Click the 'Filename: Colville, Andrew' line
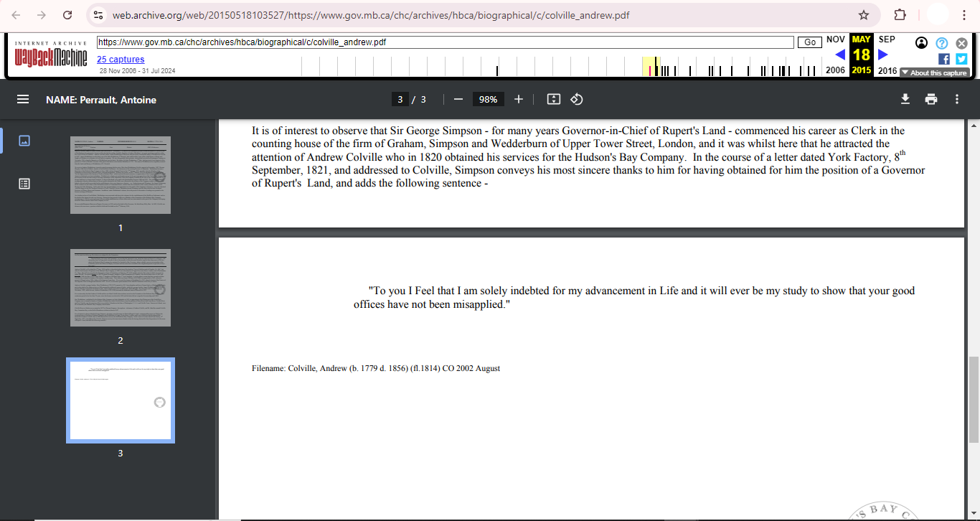Image resolution: width=980 pixels, height=521 pixels. point(376,368)
